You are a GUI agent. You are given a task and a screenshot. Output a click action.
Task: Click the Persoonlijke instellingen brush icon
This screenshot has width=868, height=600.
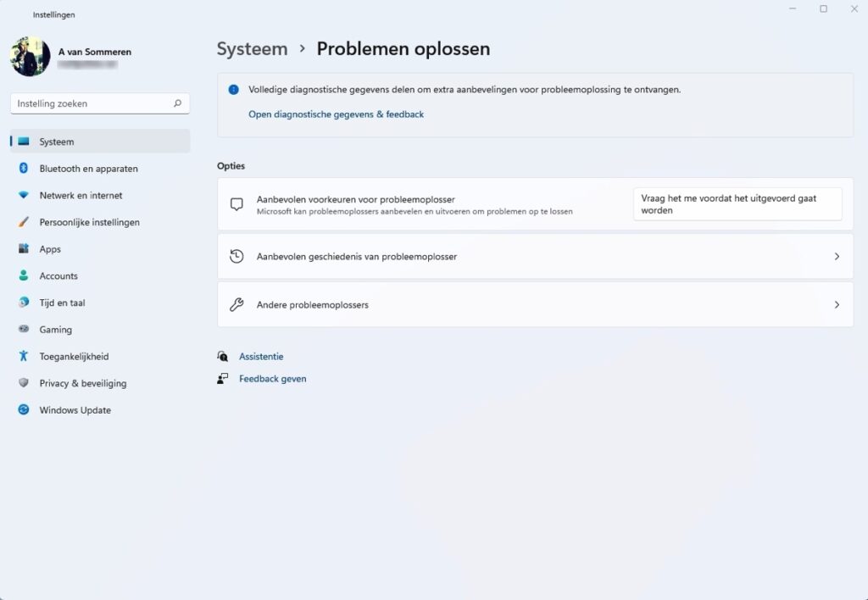coord(24,222)
